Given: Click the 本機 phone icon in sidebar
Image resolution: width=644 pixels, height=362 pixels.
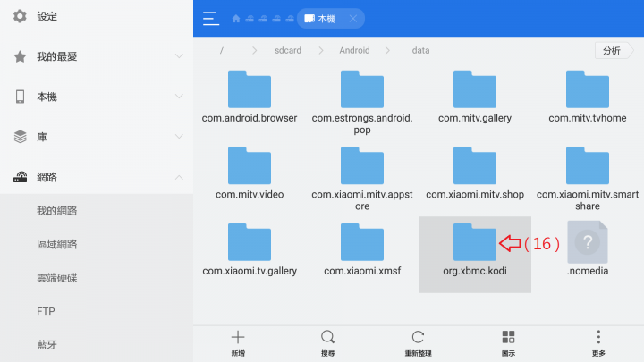Looking at the screenshot, I should pos(20,97).
